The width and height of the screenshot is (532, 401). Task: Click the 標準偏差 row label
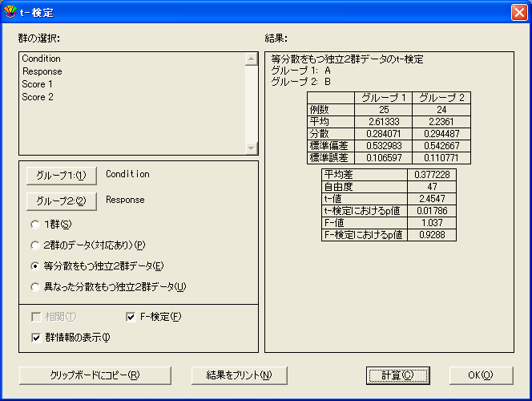point(328,146)
